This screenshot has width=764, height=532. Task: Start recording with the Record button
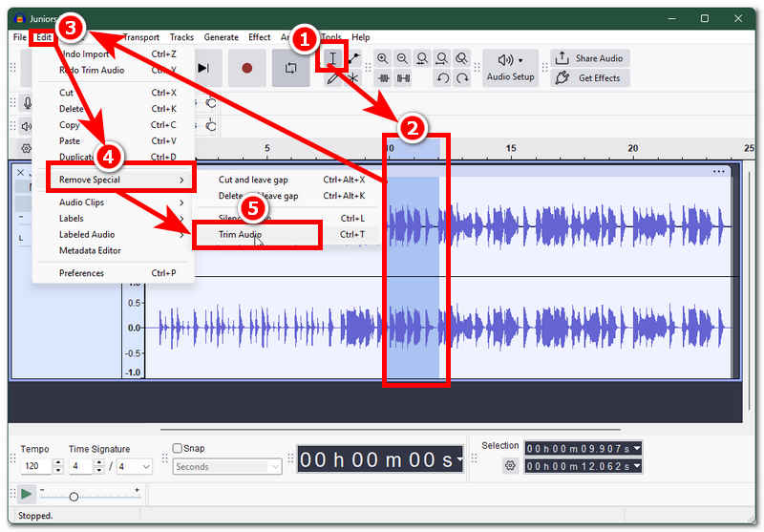246,68
